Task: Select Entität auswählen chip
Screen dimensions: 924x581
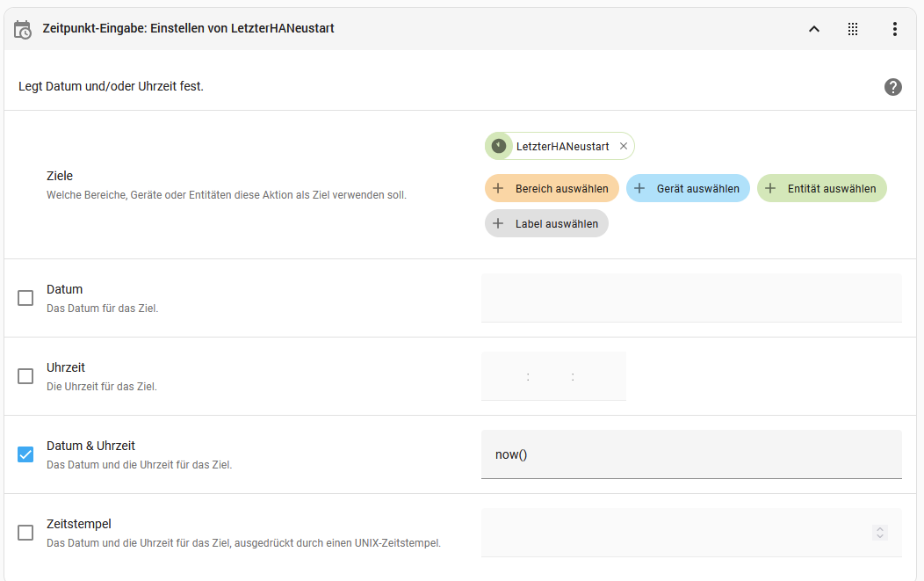Action: pos(822,188)
